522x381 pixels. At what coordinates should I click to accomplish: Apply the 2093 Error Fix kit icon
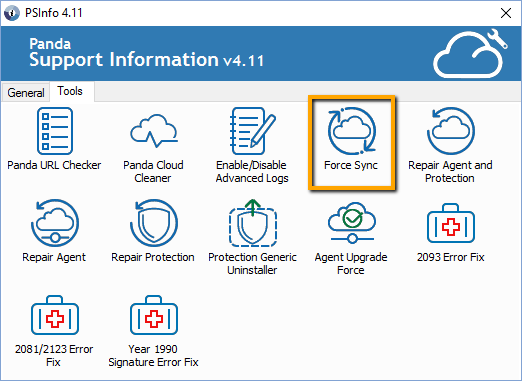tap(451, 223)
